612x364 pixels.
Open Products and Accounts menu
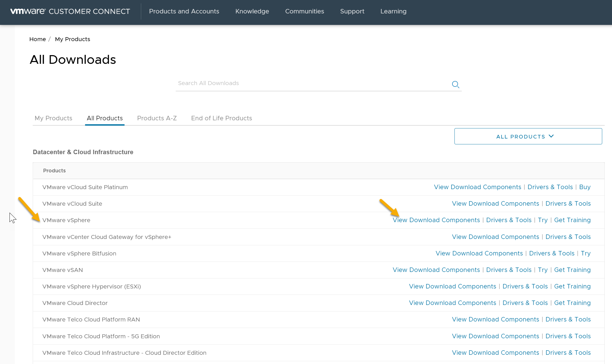(184, 11)
